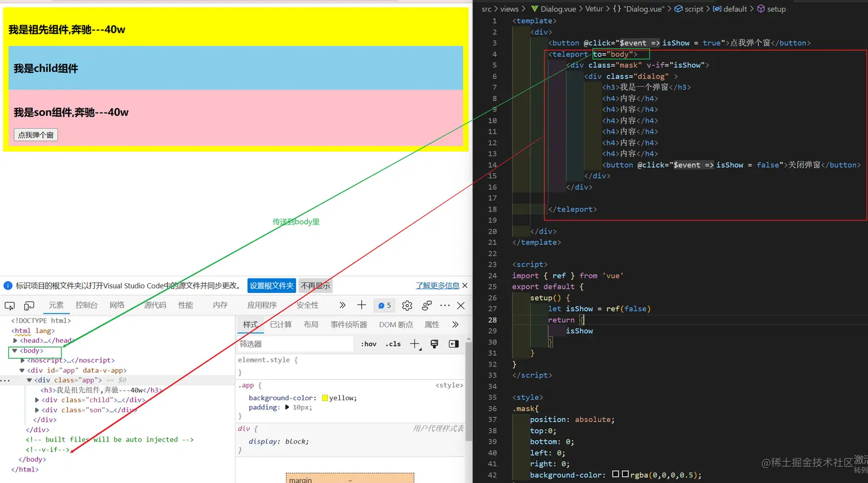The width and height of the screenshot is (868, 483).
Task: Click the Dialog.vue breadcrumb item
Action: tap(558, 9)
